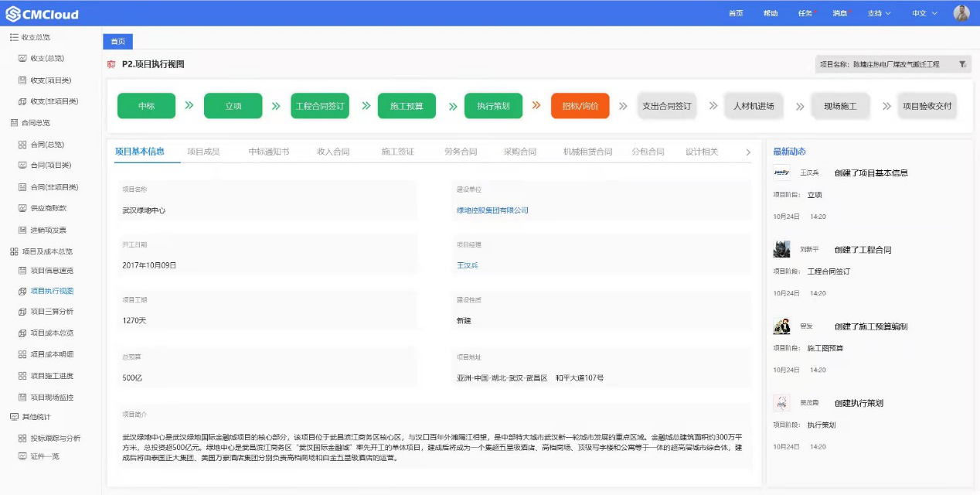Click the orange 招标/询价 stage button
The width and height of the screenshot is (980, 495).
click(x=580, y=106)
